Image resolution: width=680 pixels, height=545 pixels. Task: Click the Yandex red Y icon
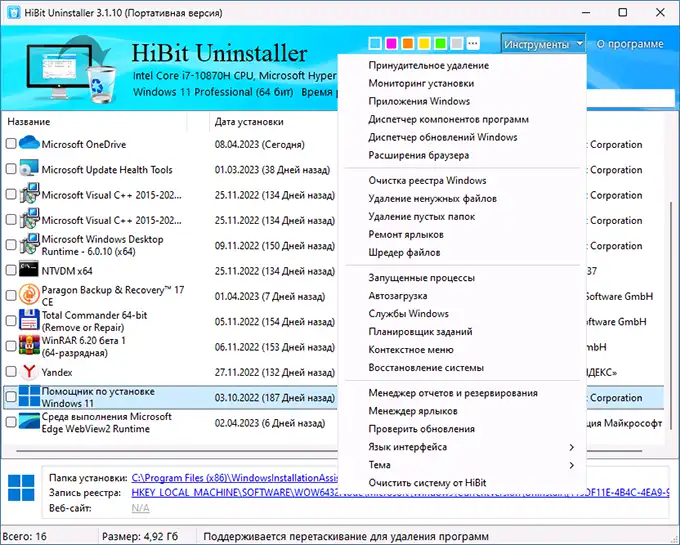(29, 371)
